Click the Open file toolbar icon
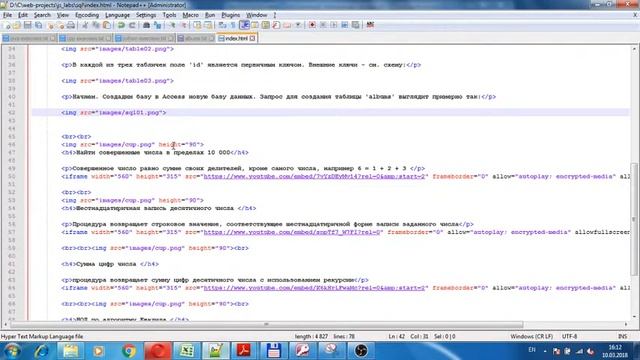The height and width of the screenshot is (360, 640). coord(17,25)
